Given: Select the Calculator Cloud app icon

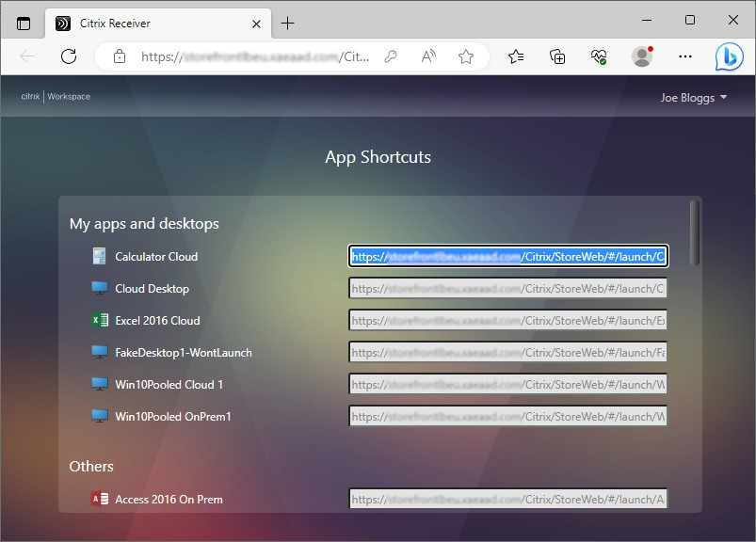Looking at the screenshot, I should [x=98, y=255].
